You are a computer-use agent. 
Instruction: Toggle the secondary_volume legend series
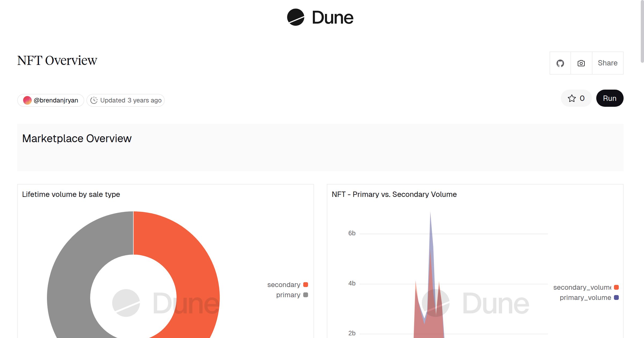[x=582, y=287]
